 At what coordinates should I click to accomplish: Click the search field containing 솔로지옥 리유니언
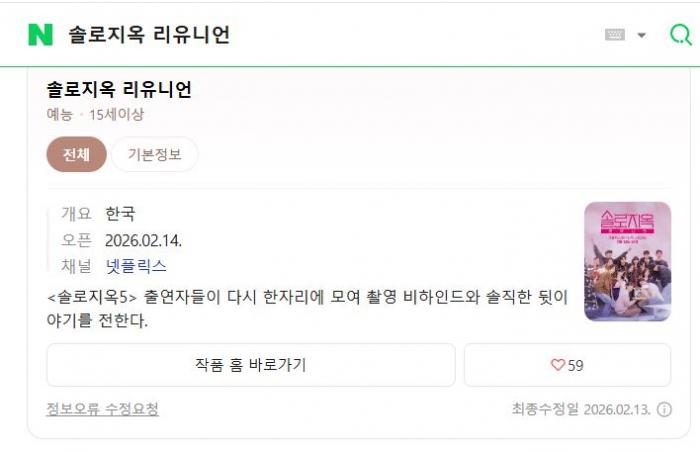point(300,35)
